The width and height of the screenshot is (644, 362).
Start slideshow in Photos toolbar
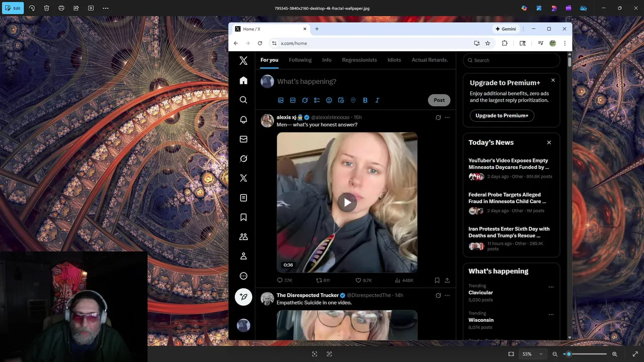coord(91,8)
